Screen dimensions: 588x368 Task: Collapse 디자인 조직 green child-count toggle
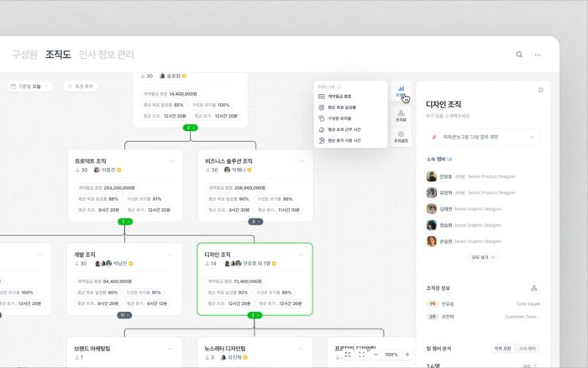tap(255, 315)
